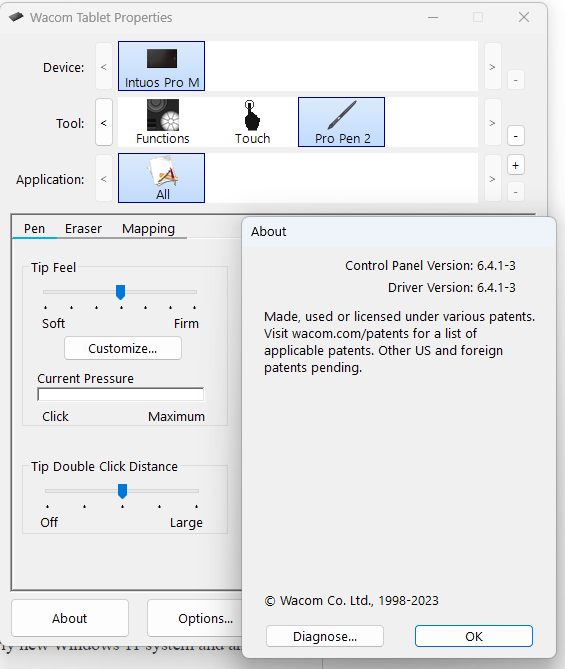Image resolution: width=565 pixels, height=669 pixels.
Task: Click the Driver Version 6.4.1-3 text
Action: (451, 288)
